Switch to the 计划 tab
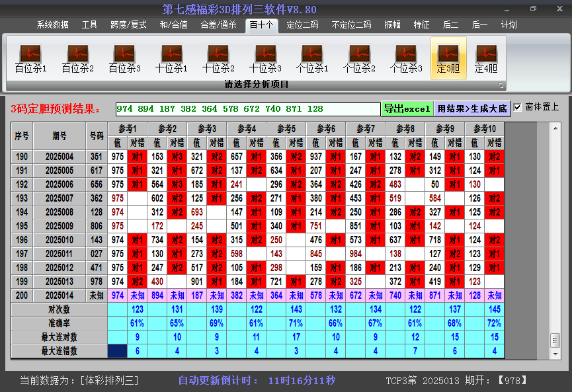The height and width of the screenshot is (392, 572). click(509, 25)
